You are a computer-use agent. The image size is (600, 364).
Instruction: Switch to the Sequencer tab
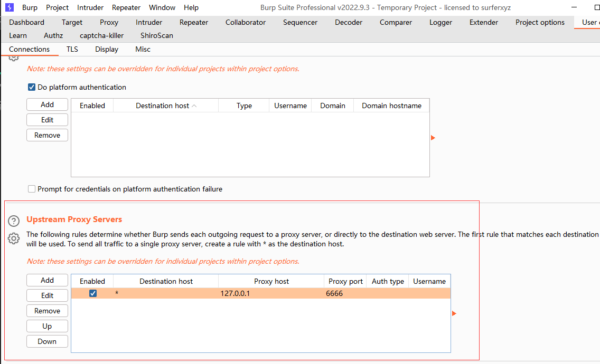(x=300, y=22)
